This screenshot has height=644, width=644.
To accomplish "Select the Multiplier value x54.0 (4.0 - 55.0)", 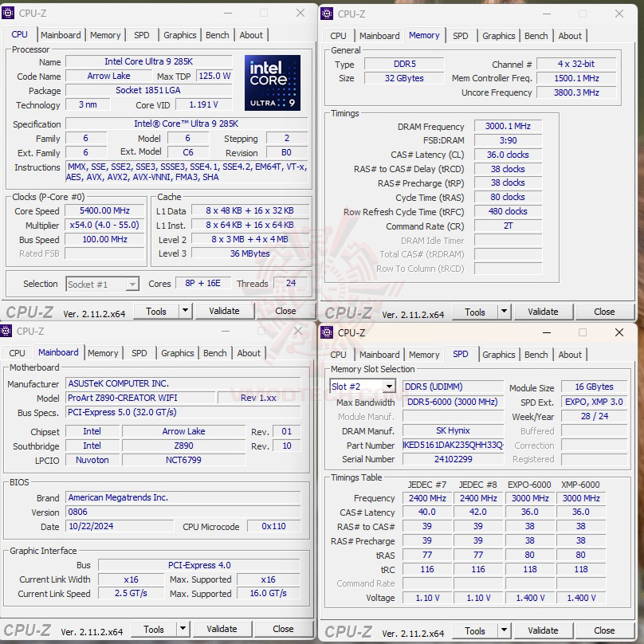I will pos(104,225).
